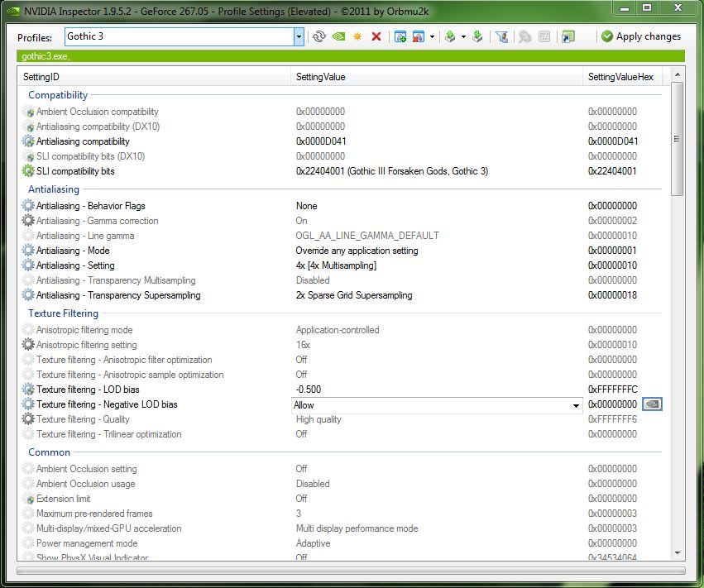Reset Negative LOD bias with the NVIDIA icon button
The height and width of the screenshot is (588, 704).
(652, 404)
